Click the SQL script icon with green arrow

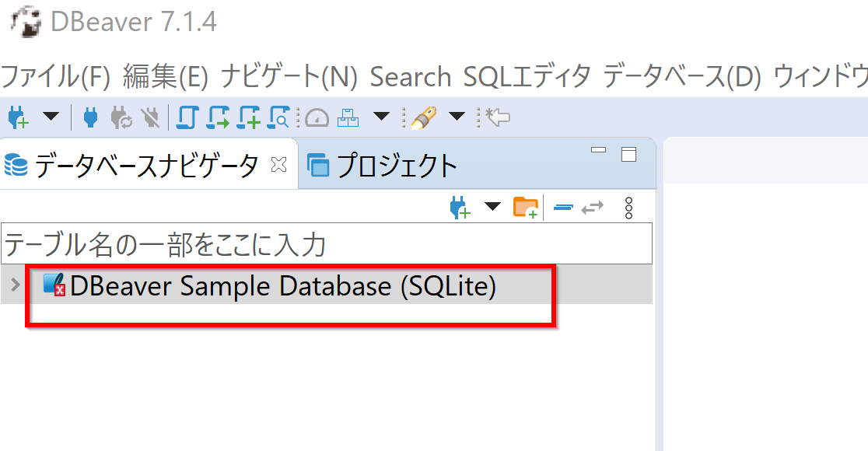click(x=218, y=117)
